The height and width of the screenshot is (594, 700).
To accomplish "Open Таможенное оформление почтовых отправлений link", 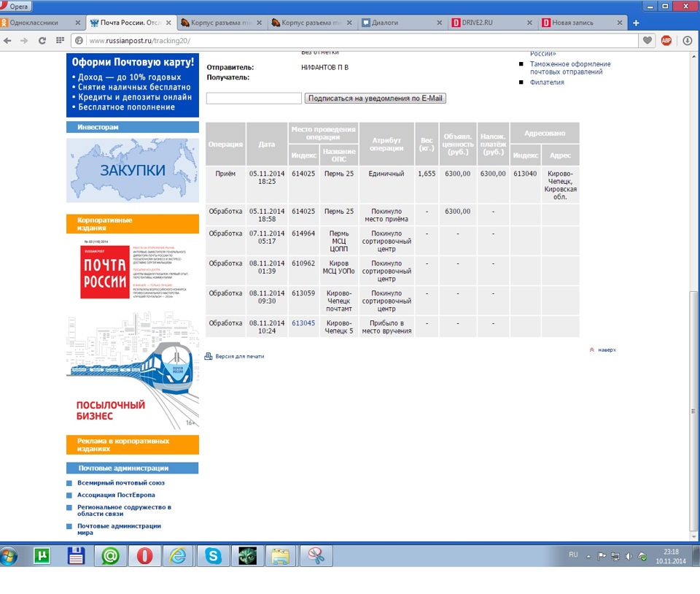I will pyautogui.click(x=570, y=68).
